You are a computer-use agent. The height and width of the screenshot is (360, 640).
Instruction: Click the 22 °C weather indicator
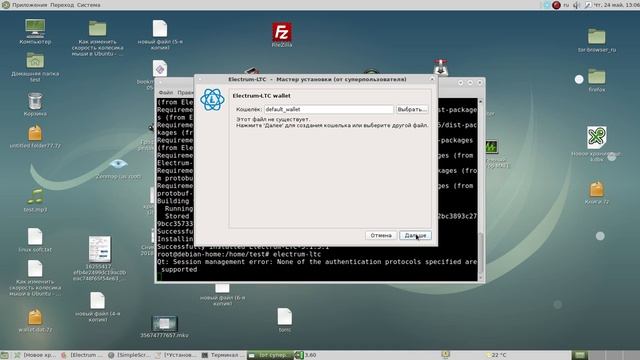496,355
